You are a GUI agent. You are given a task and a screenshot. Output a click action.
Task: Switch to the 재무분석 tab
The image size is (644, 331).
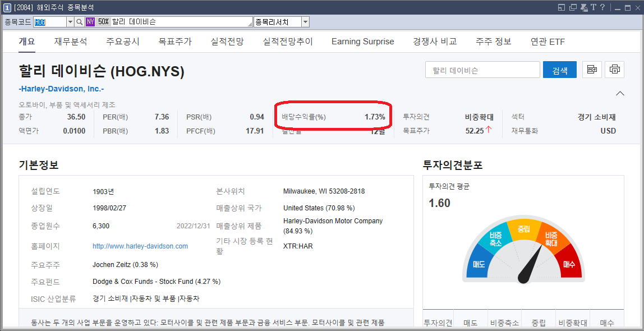point(71,42)
